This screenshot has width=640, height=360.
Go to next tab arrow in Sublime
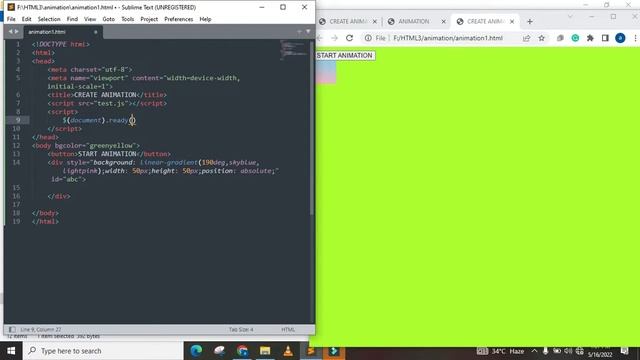tap(17, 31)
